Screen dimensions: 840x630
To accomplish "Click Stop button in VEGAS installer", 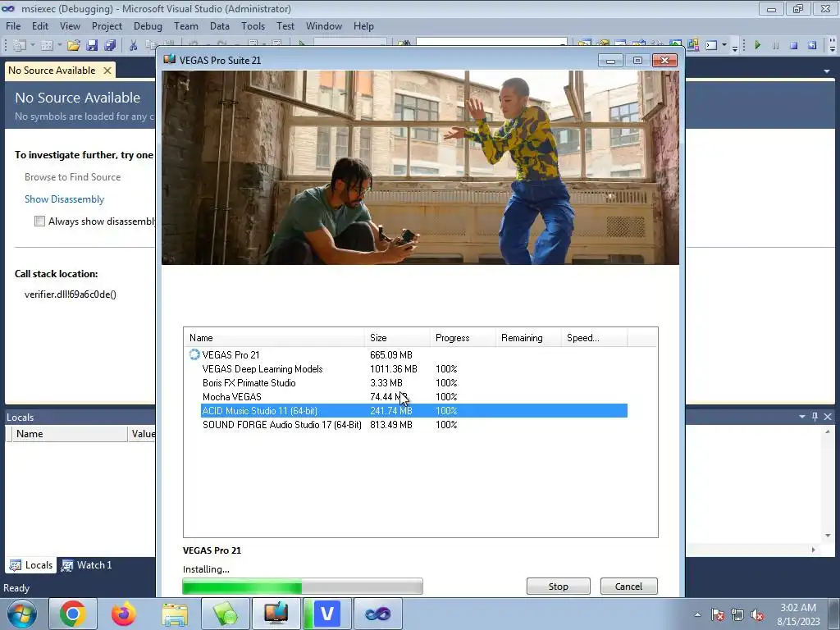I will (x=558, y=586).
